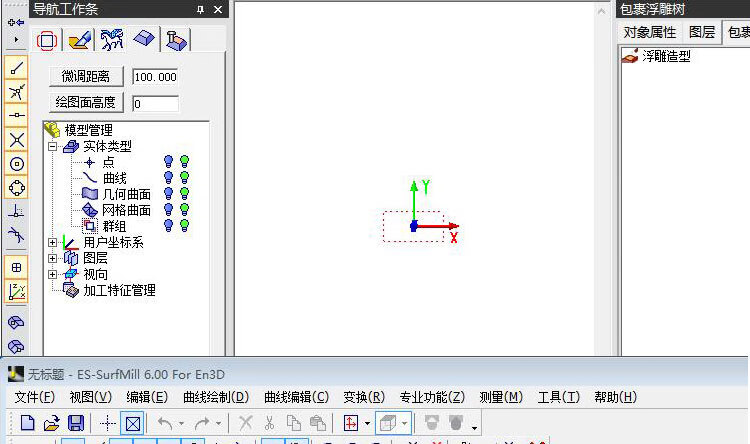Click the 微调距离 value field 100.000
The width and height of the screenshot is (750, 444).
coord(155,77)
